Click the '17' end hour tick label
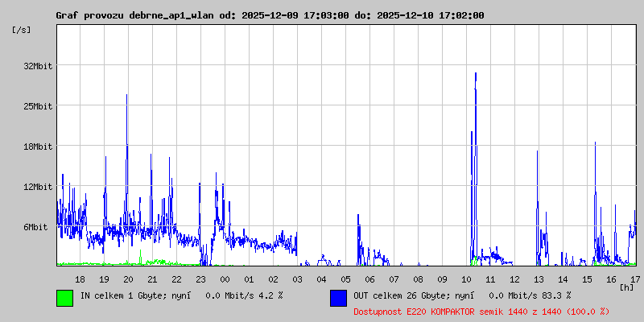 (x=635, y=279)
